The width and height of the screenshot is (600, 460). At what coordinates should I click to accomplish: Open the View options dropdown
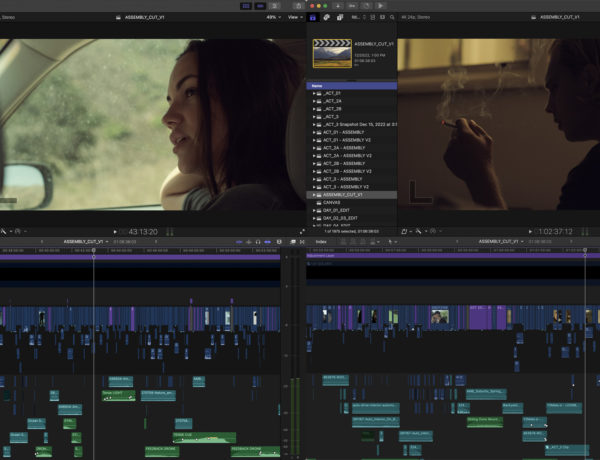point(295,17)
